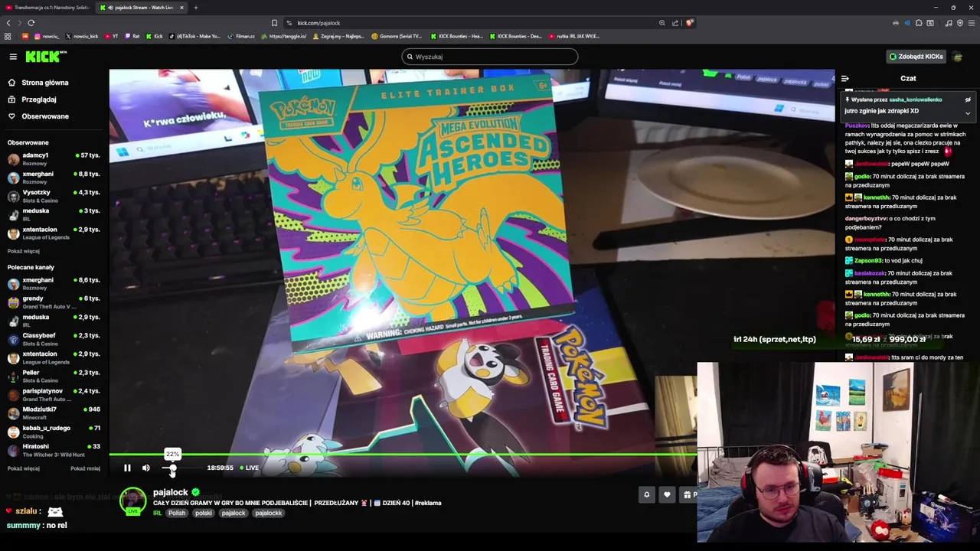Open a new browser tab
The height and width of the screenshot is (551, 980).
[195, 8]
